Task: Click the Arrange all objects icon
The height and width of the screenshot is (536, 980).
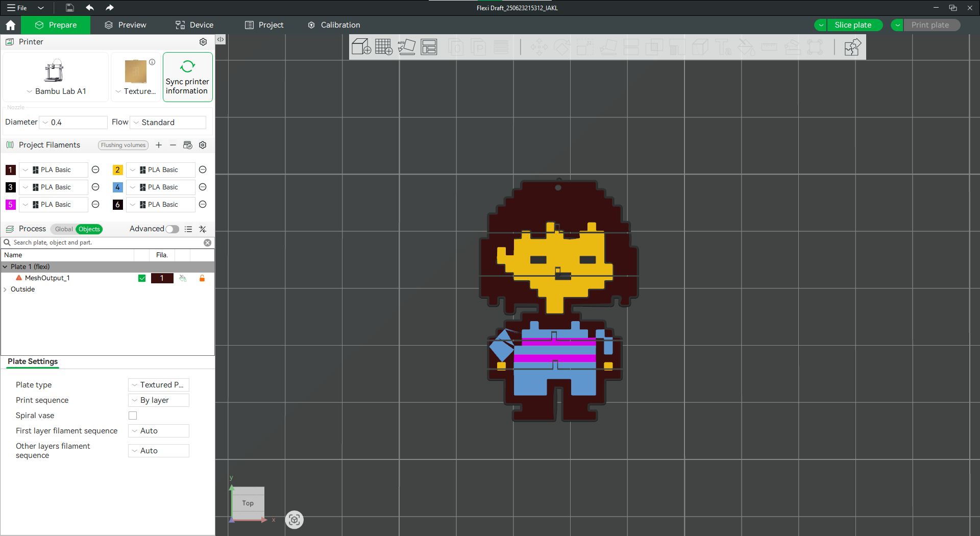Action: tap(429, 47)
